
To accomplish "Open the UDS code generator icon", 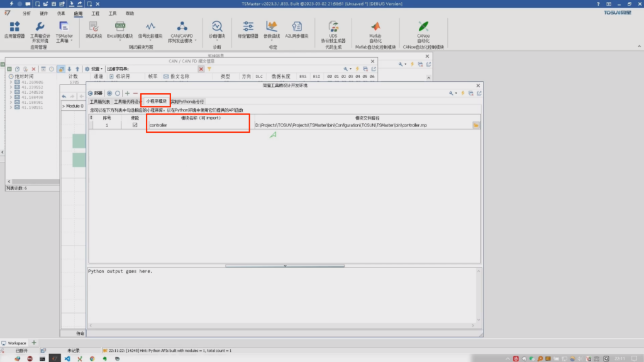I will [333, 29].
